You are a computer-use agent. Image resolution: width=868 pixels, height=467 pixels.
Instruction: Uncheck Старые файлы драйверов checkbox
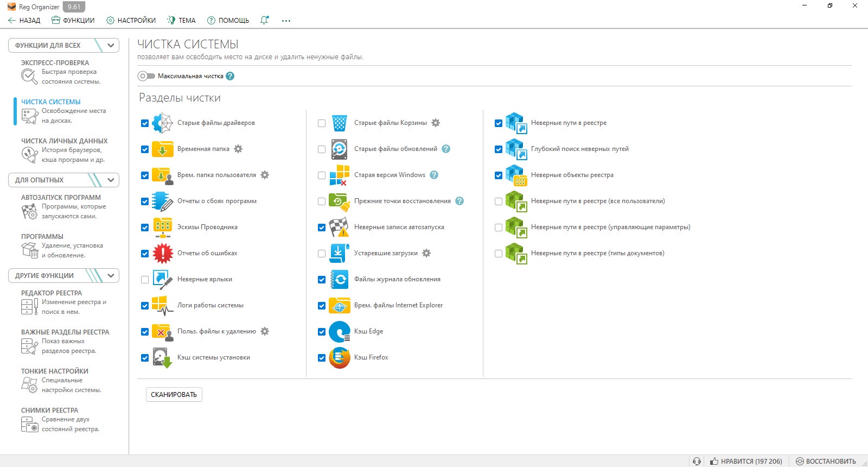coord(145,123)
